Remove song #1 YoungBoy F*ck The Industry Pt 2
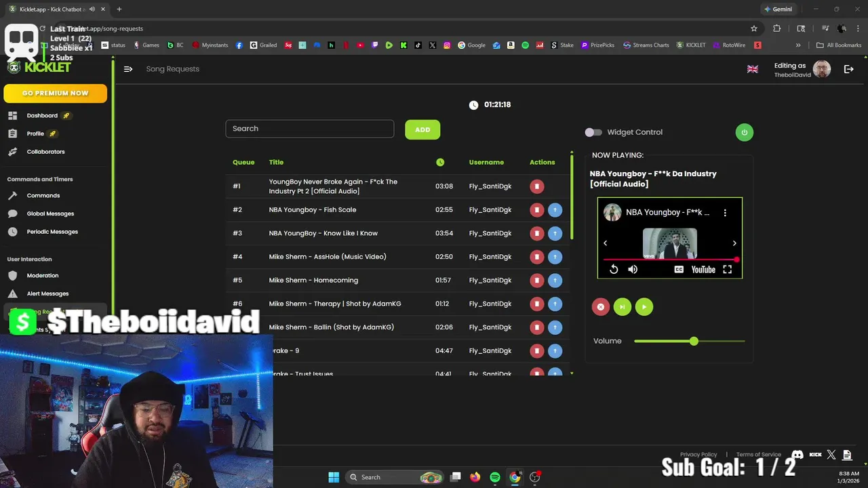 tap(536, 186)
